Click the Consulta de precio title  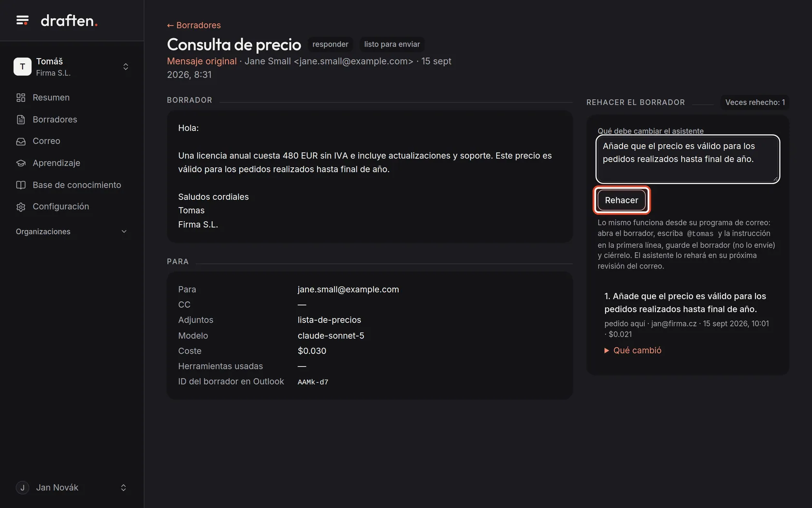[234, 45]
